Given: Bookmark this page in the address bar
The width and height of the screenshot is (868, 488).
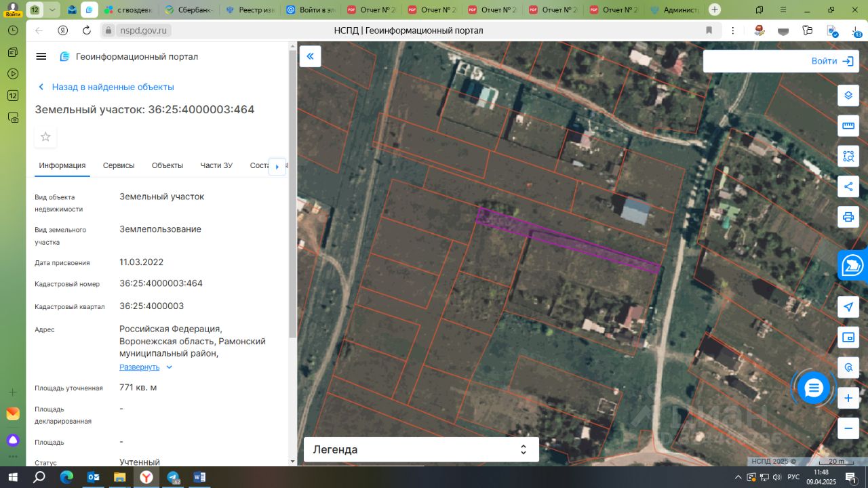Looking at the screenshot, I should pyautogui.click(x=709, y=30).
